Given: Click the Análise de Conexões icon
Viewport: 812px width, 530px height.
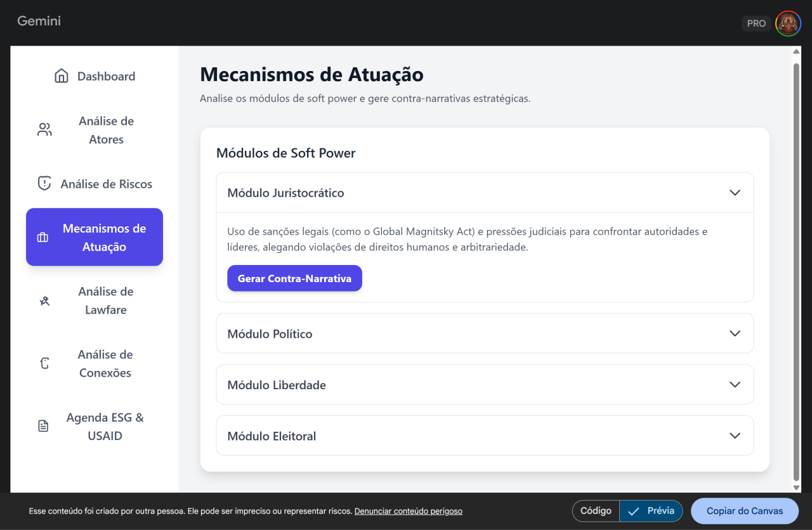Looking at the screenshot, I should (44, 363).
